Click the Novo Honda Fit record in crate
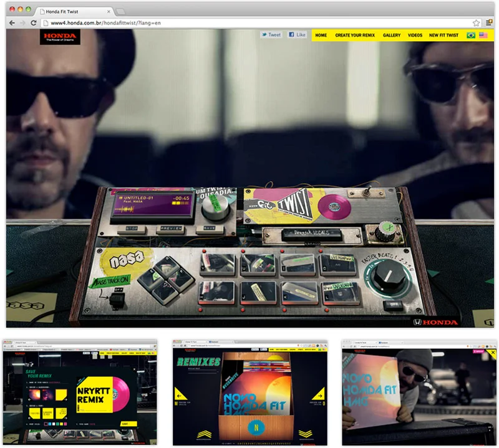 pos(256,394)
